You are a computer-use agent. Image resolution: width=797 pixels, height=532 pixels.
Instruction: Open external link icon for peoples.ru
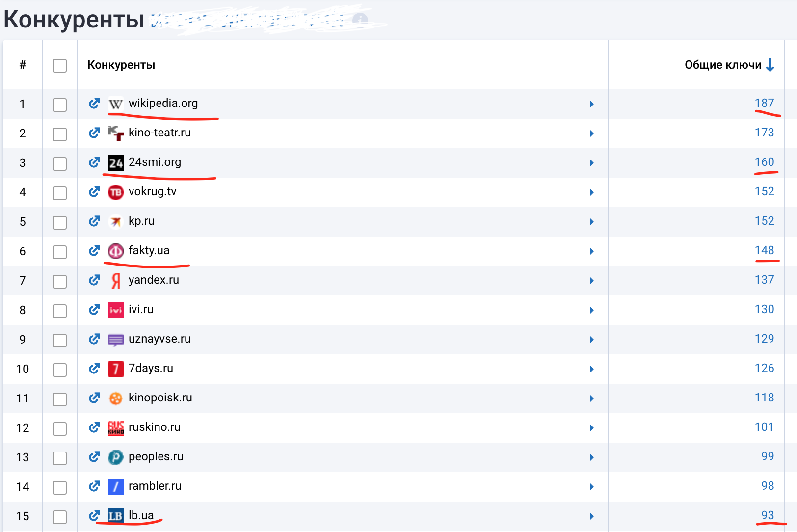[x=94, y=457]
